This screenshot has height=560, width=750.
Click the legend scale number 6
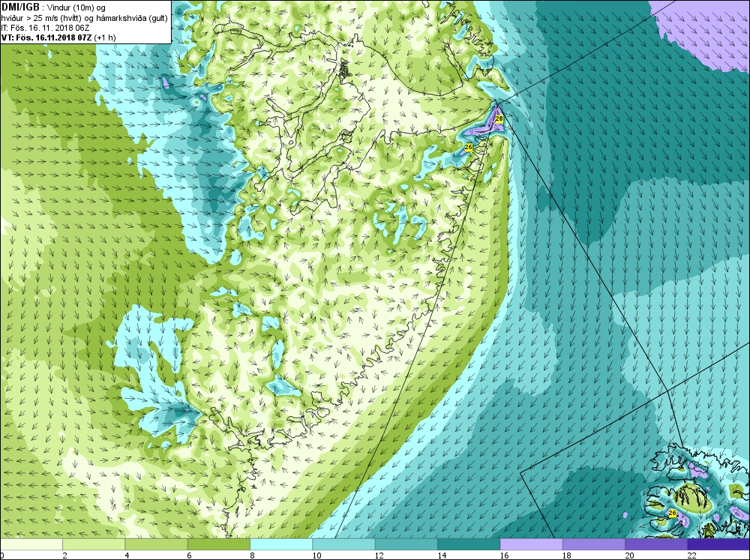click(x=190, y=556)
